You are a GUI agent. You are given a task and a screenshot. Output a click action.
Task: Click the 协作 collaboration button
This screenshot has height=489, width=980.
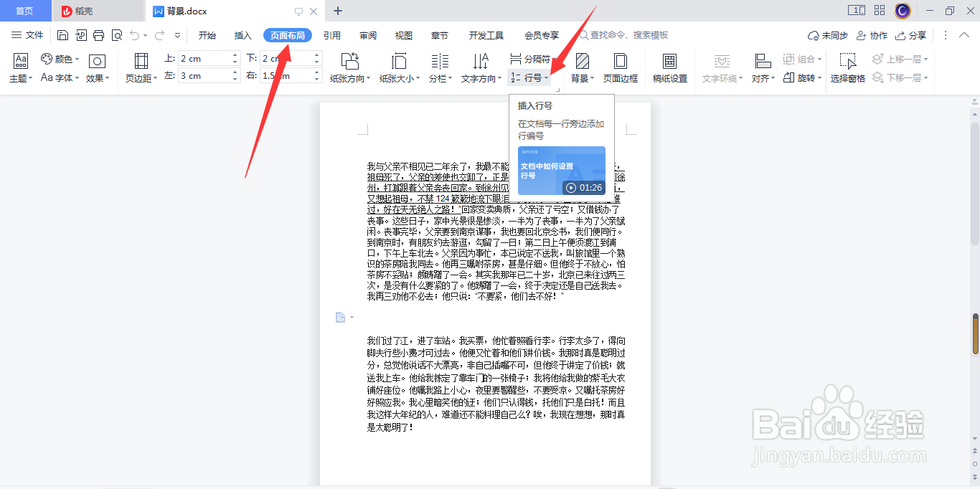point(872,35)
